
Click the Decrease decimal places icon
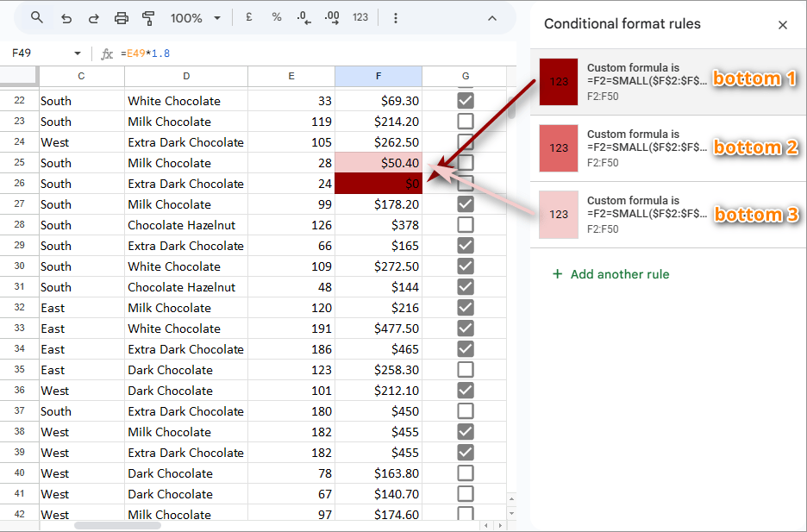[302, 16]
